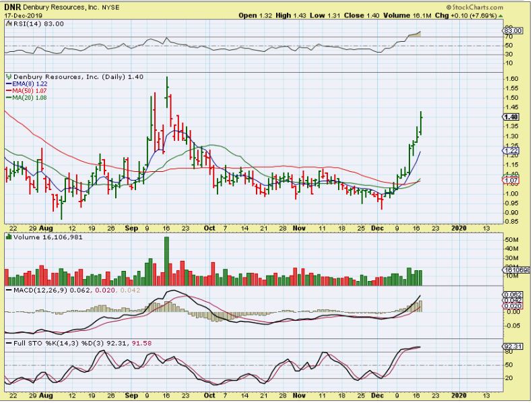532x403 pixels.
Task: Click the 0.062 MACD tag on right axis
Action: coord(512,294)
